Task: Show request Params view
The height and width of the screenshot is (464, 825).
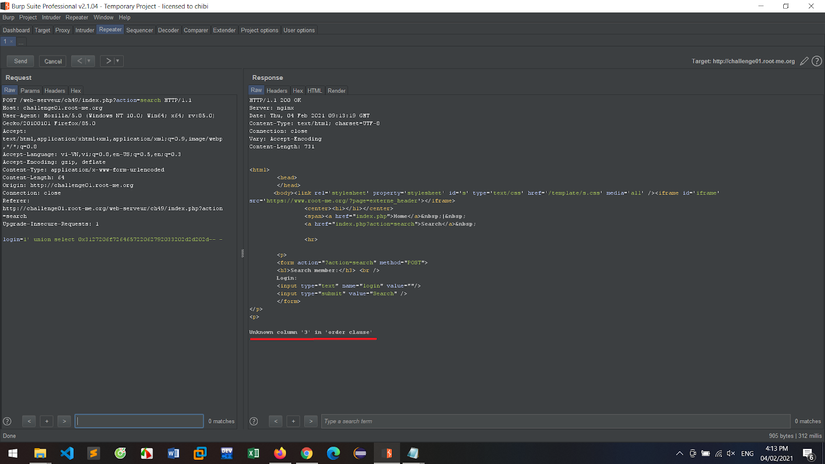Action: (31, 90)
